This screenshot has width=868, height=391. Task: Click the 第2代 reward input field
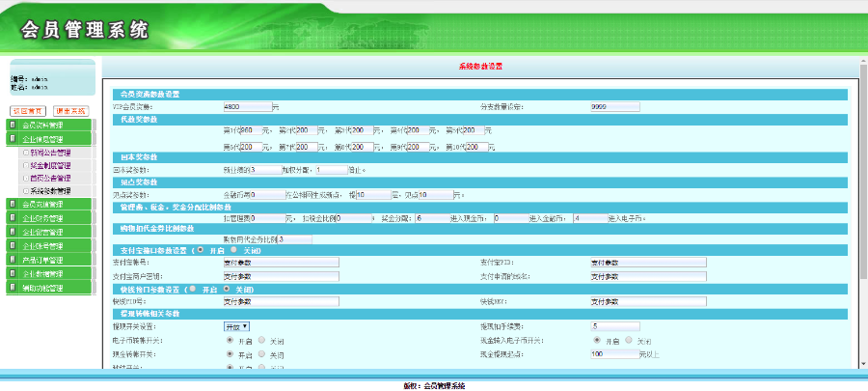click(307, 130)
